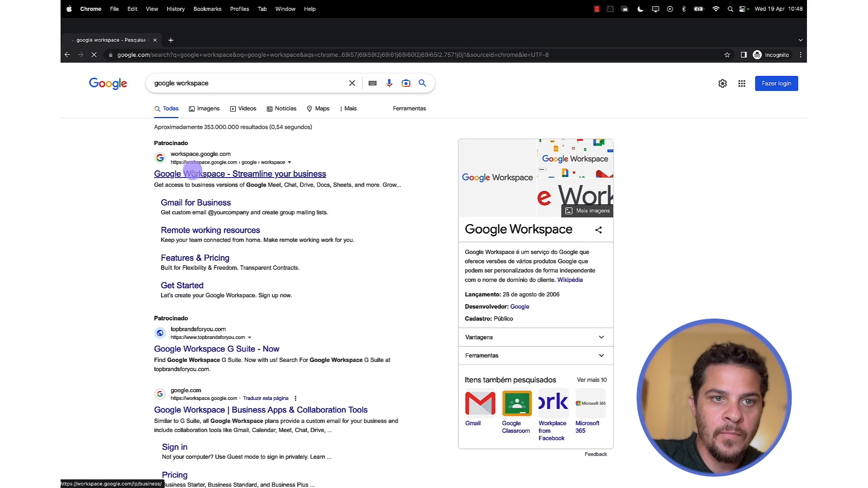
Task: Click the Google Classroom icon thumbnail
Action: (517, 403)
